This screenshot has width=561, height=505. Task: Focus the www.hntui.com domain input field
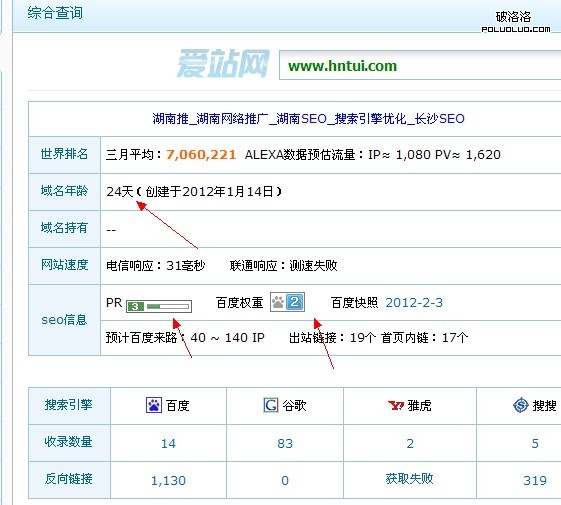(x=420, y=65)
